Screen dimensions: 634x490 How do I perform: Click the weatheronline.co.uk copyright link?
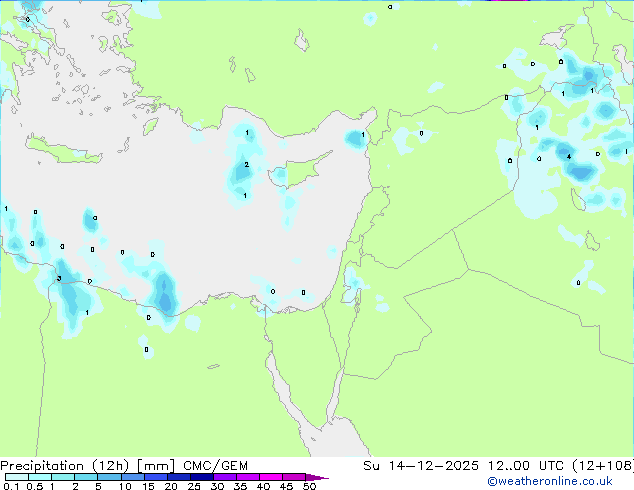tap(550, 481)
